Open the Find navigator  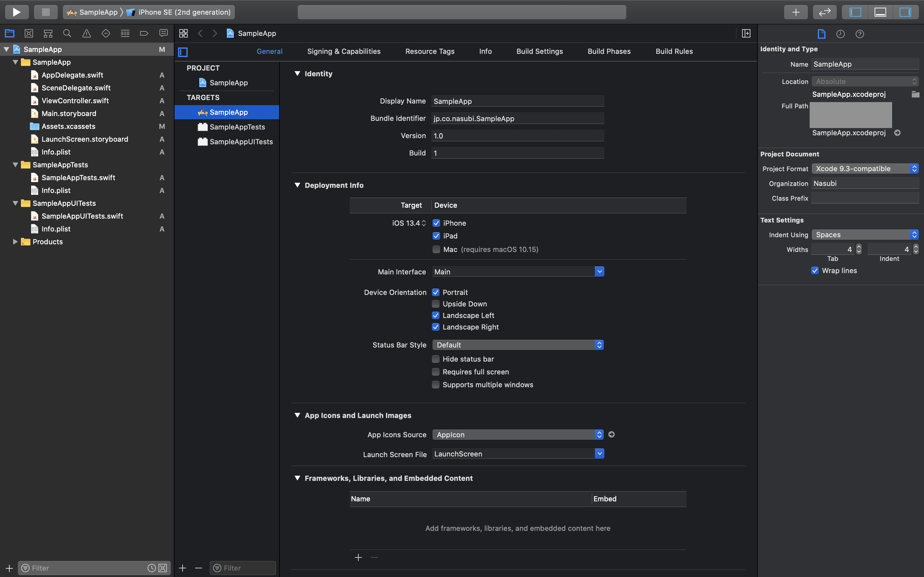(67, 33)
